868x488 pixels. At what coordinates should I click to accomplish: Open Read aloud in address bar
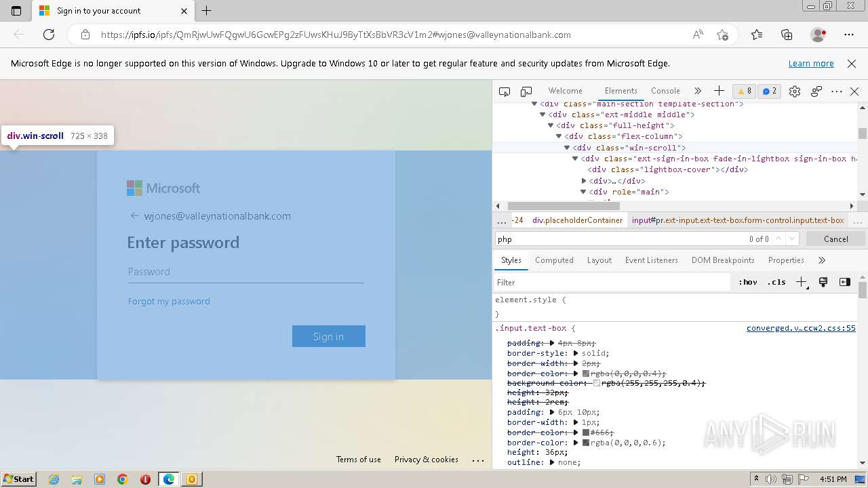pyautogui.click(x=698, y=35)
